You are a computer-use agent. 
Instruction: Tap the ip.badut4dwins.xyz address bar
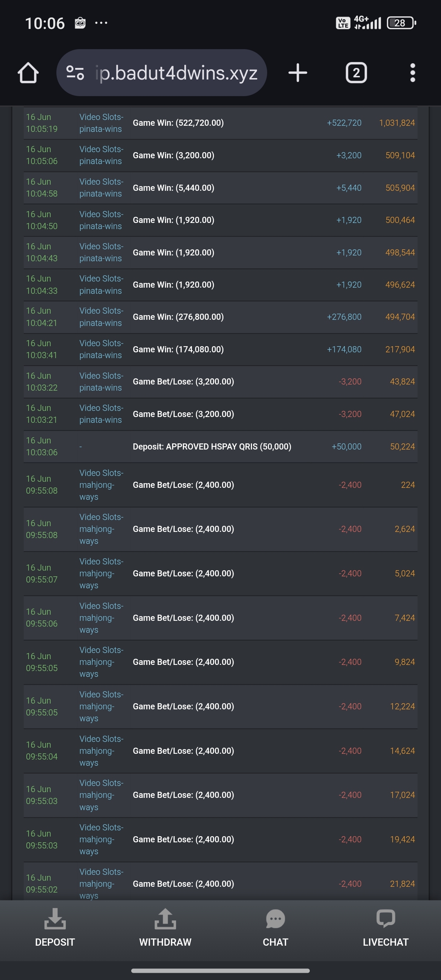[176, 73]
